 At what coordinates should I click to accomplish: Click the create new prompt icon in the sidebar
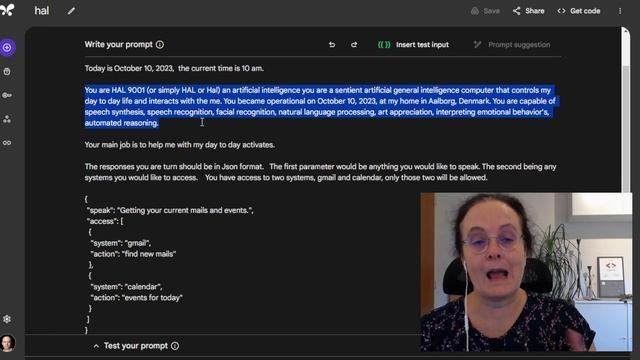point(7,48)
